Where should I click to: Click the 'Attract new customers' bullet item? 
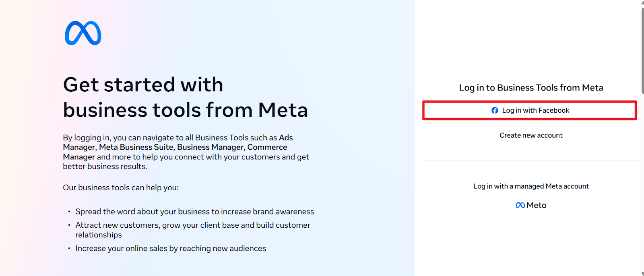pyautogui.click(x=193, y=225)
